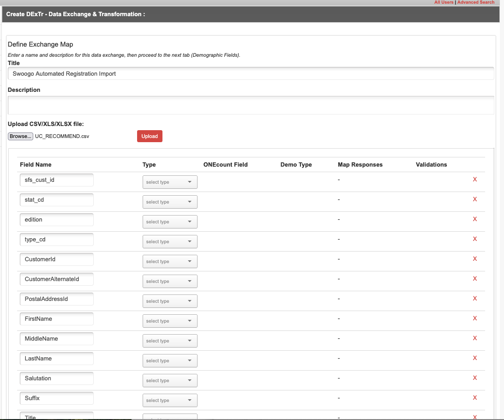Choose type for MiddleName field
The height and width of the screenshot is (420, 504).
170,341
